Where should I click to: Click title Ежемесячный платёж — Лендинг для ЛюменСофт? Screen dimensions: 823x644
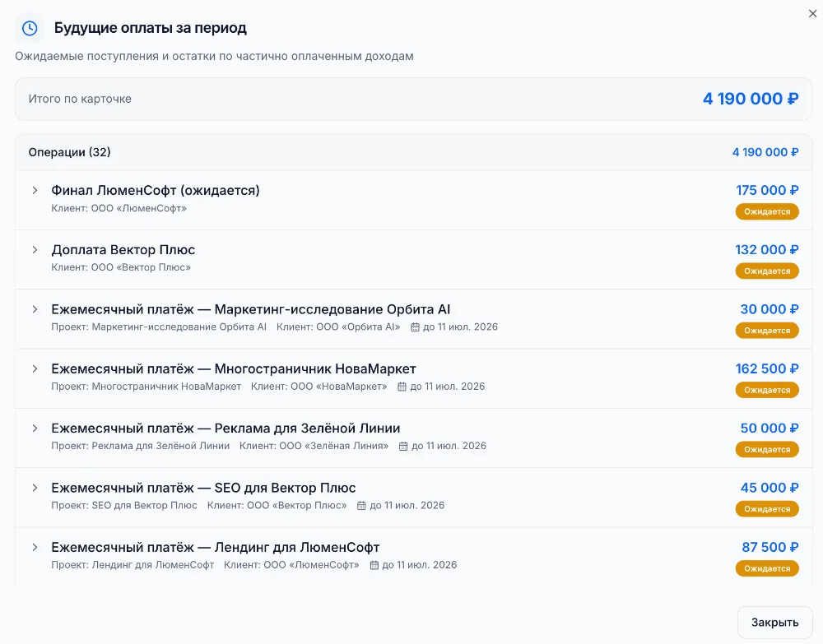(215, 548)
